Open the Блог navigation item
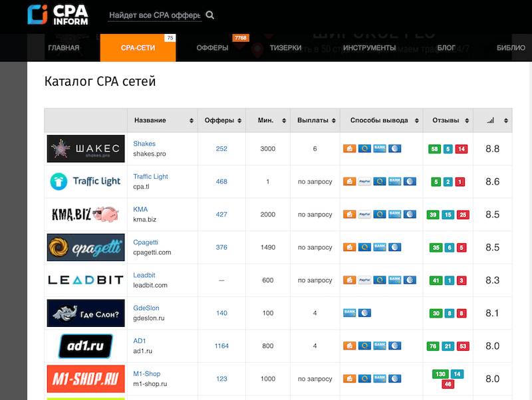This screenshot has width=532, height=400. tap(446, 48)
